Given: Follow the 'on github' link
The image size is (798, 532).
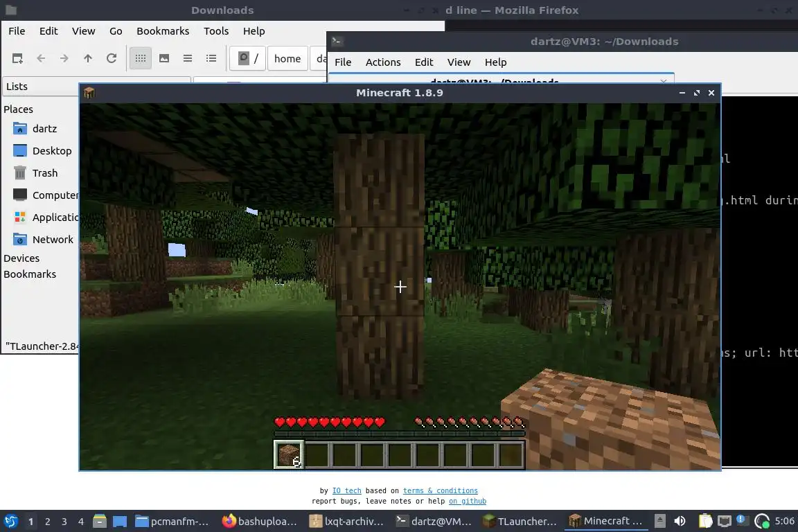Looking at the screenshot, I should tap(468, 501).
